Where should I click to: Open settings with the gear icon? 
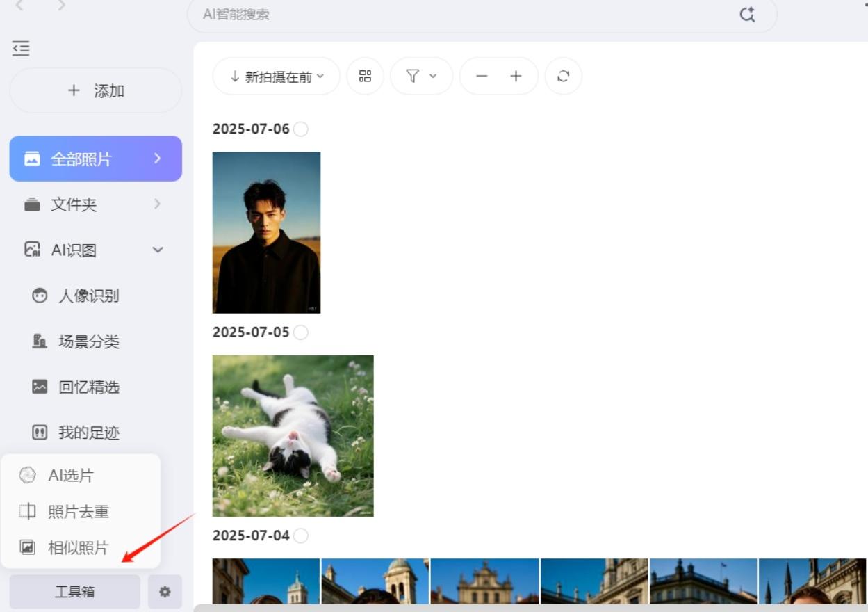pyautogui.click(x=165, y=592)
